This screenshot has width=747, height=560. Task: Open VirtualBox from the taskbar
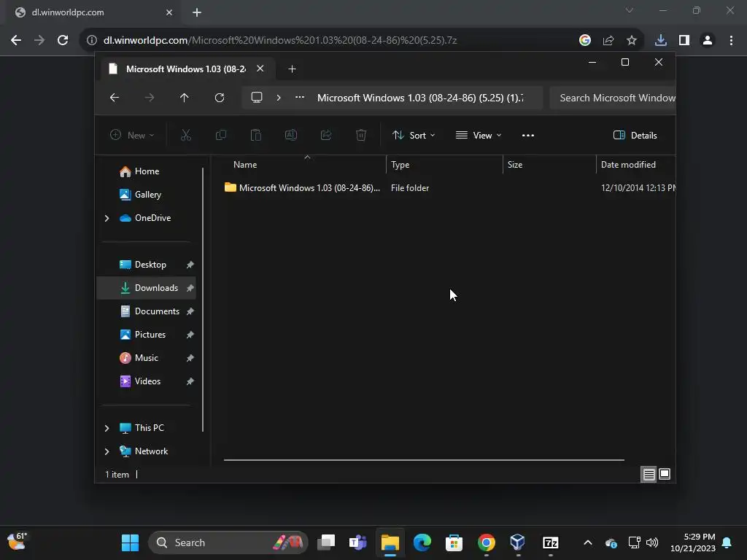point(518,542)
